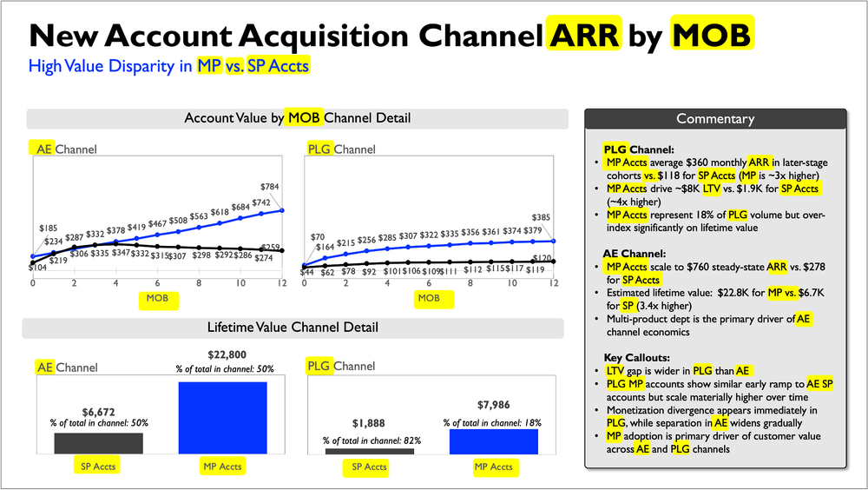
Task: Click bullet 'Monetization divergence appears immediately in'
Action: click(712, 416)
